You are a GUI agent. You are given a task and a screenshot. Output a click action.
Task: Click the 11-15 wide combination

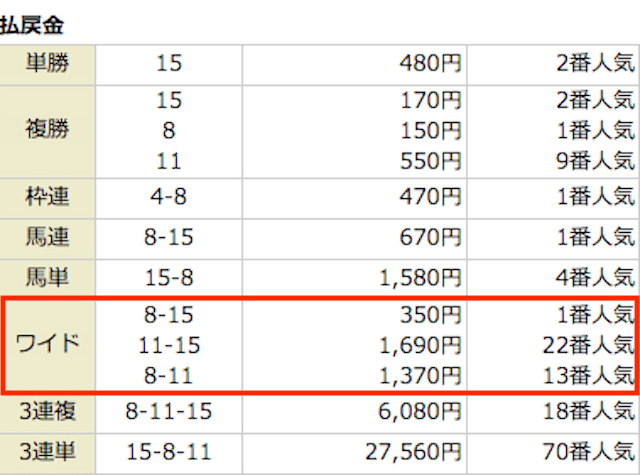pos(169,346)
